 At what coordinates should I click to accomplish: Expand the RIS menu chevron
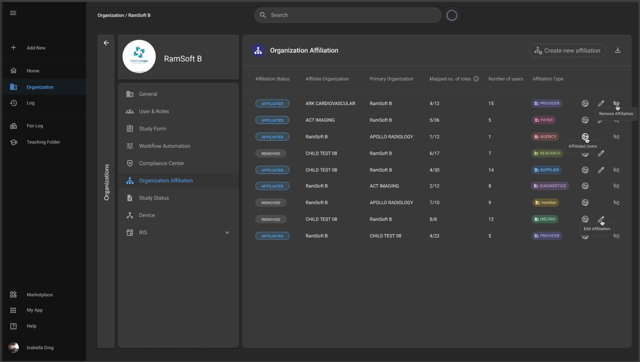pyautogui.click(x=227, y=233)
